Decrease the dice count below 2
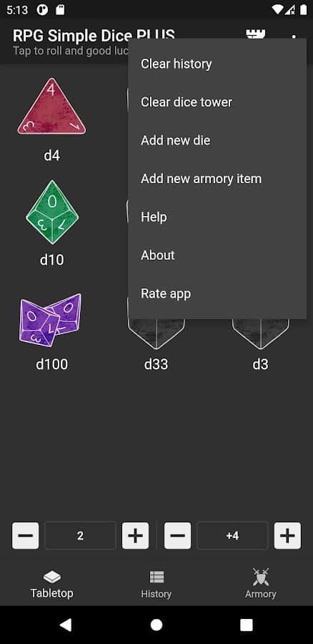This screenshot has width=313, height=644. pos(26,535)
